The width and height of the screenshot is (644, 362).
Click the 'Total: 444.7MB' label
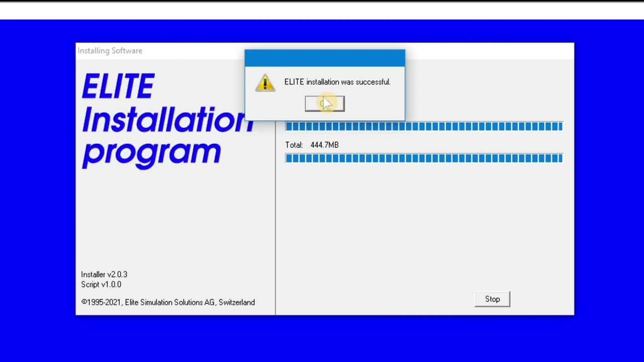(312, 145)
